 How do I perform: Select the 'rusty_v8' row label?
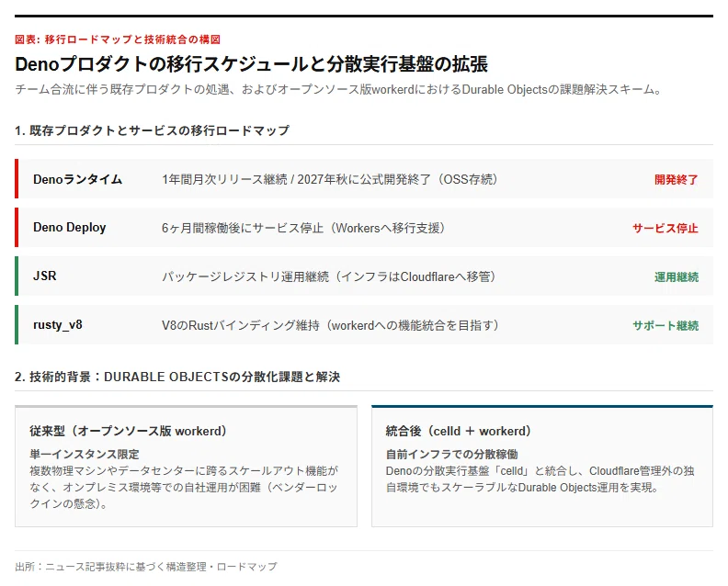[x=58, y=325]
